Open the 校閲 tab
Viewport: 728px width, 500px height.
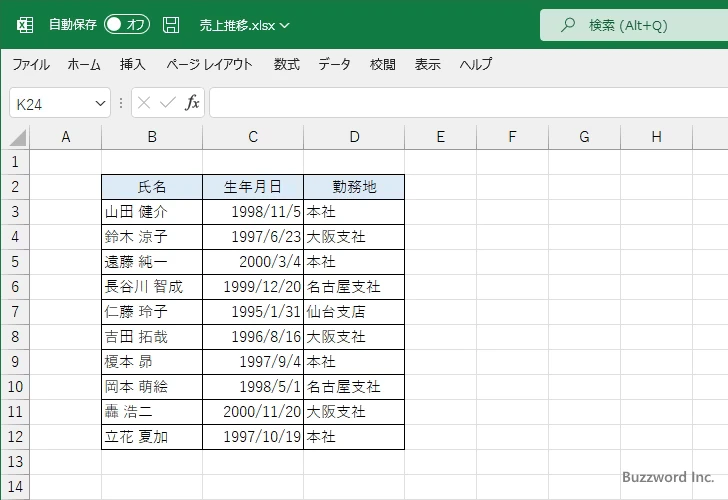383,64
